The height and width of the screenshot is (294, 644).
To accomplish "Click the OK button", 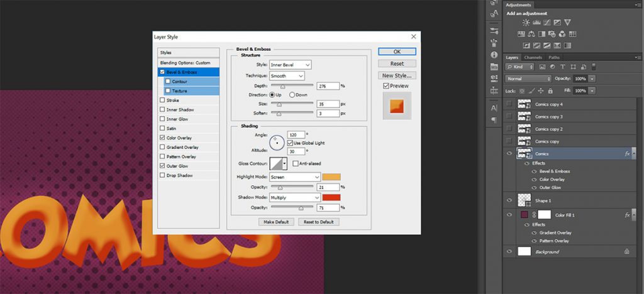I will point(396,52).
